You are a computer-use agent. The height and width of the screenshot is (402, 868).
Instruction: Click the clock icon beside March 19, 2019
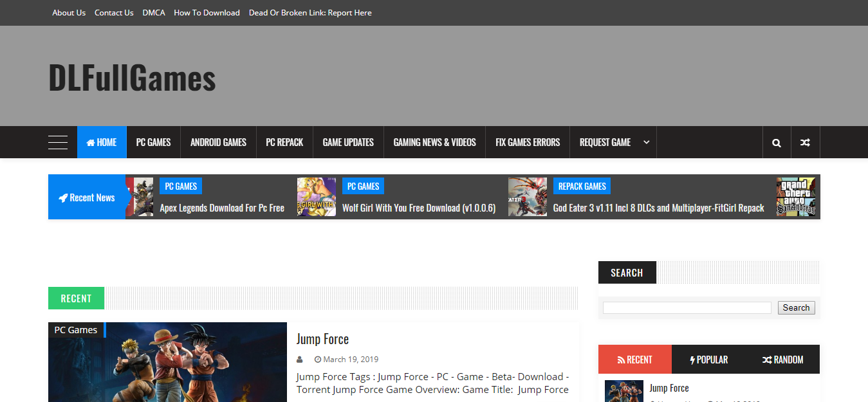pyautogui.click(x=317, y=359)
